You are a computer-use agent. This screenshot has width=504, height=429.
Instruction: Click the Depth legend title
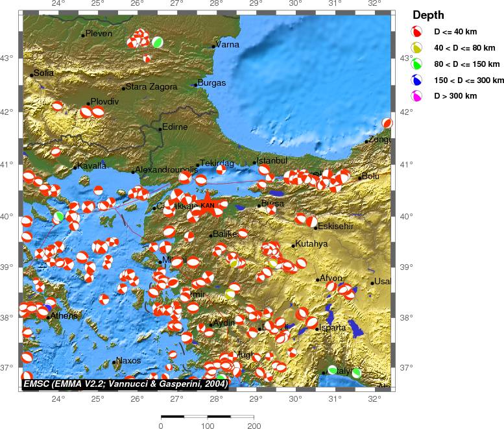428,15
